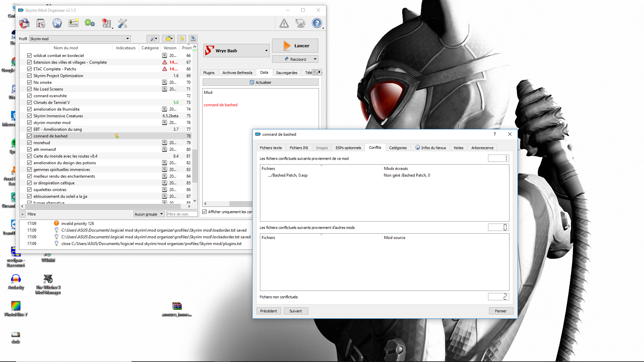
Task: Open the help question mark icon
Action: pos(317,23)
